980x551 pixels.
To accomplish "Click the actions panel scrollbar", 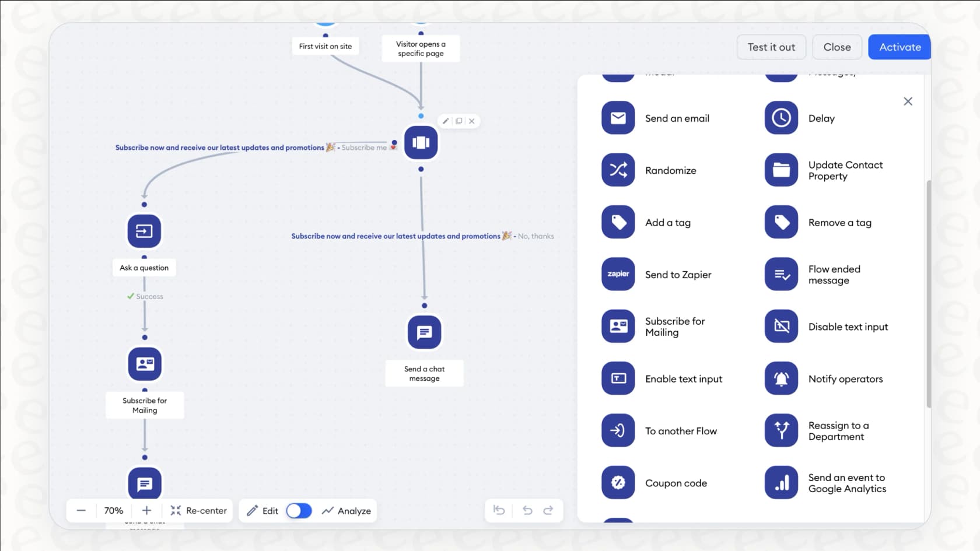I will tap(928, 294).
